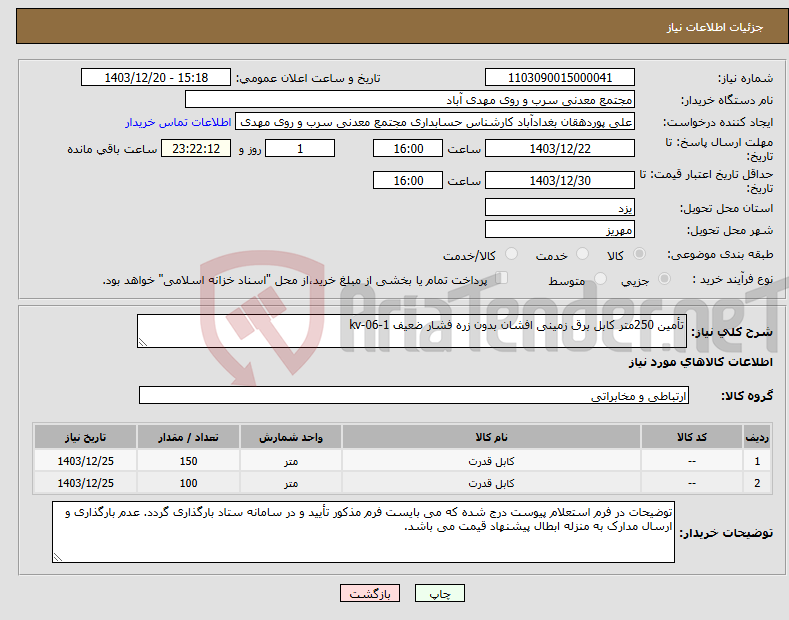Click quantity 150 in the table

(x=188, y=461)
